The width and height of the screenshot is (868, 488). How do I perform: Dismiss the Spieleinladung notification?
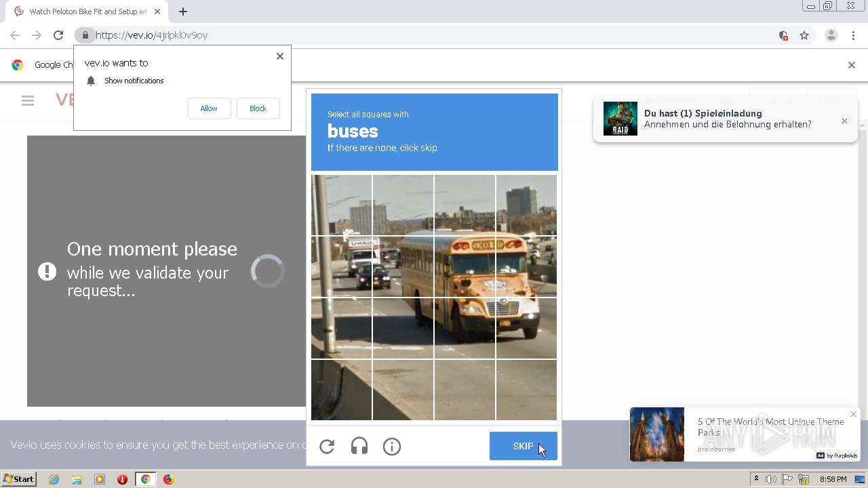click(x=844, y=121)
